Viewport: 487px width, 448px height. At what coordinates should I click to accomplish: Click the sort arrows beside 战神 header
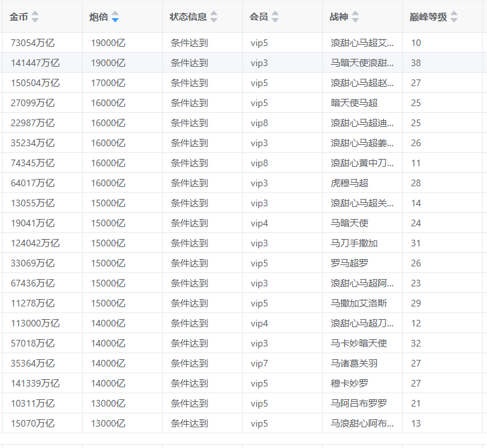(x=356, y=17)
